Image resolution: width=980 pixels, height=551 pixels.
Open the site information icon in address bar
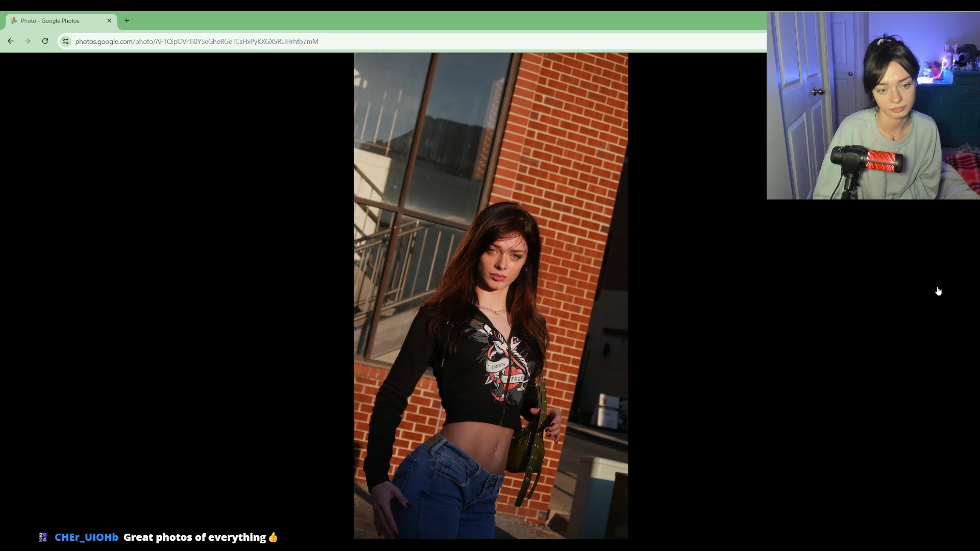[x=65, y=41]
